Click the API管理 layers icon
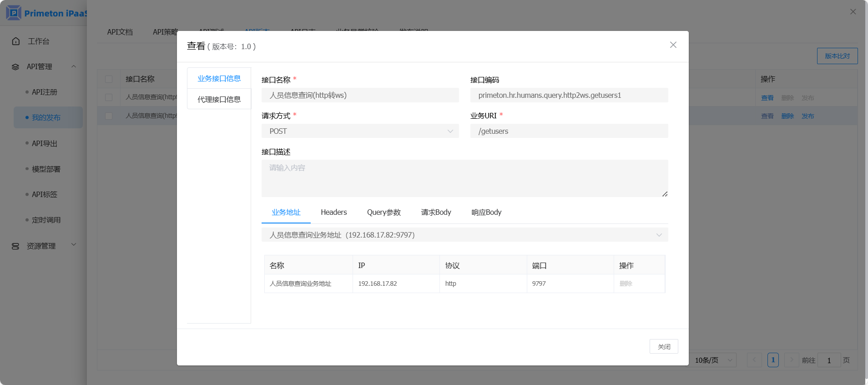The image size is (868, 385). click(15, 67)
